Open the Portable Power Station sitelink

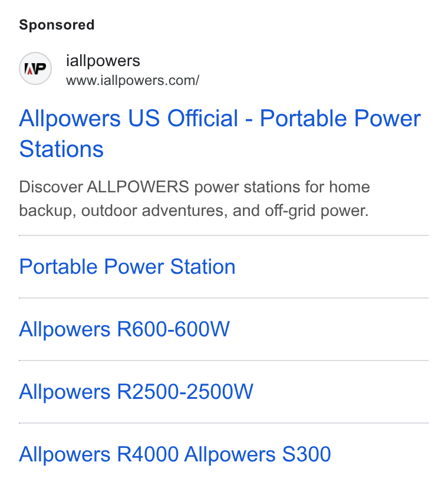coord(127,267)
